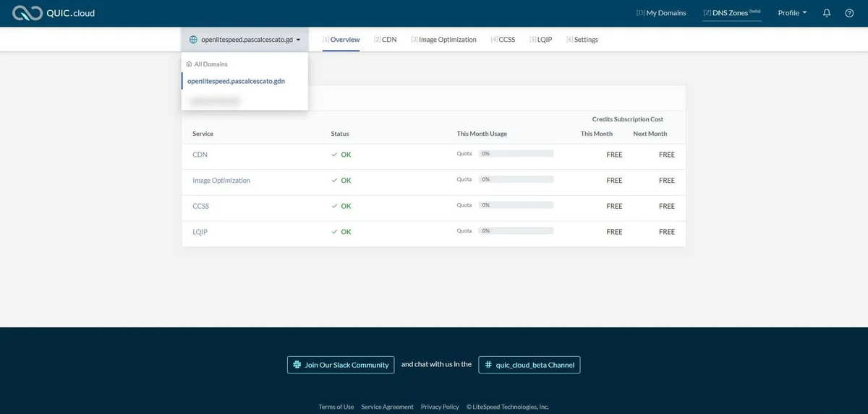
Task: Open the Privacy Policy footer link
Action: pos(440,407)
